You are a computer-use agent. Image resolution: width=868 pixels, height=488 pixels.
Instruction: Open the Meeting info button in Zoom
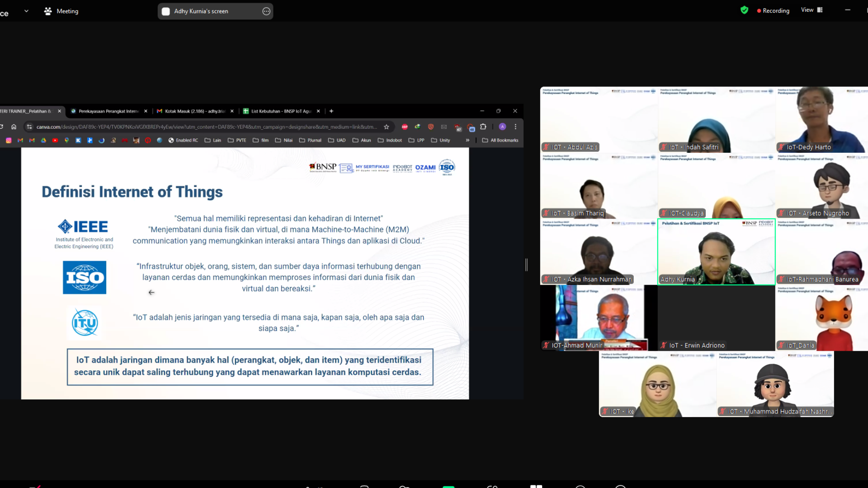[x=61, y=11]
